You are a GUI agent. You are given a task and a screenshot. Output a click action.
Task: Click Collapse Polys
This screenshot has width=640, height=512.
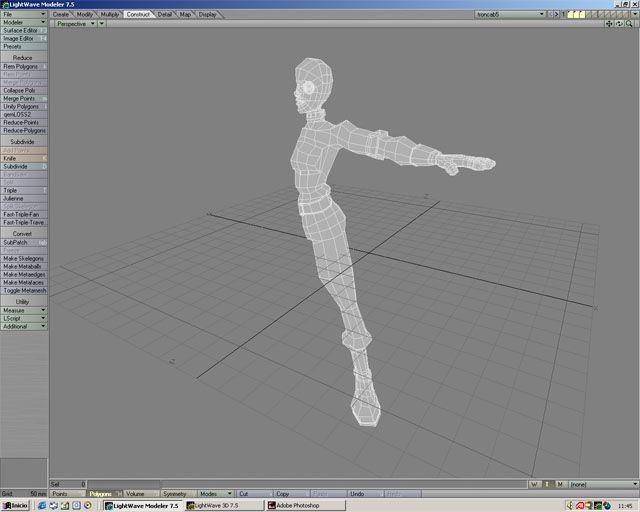[24, 90]
